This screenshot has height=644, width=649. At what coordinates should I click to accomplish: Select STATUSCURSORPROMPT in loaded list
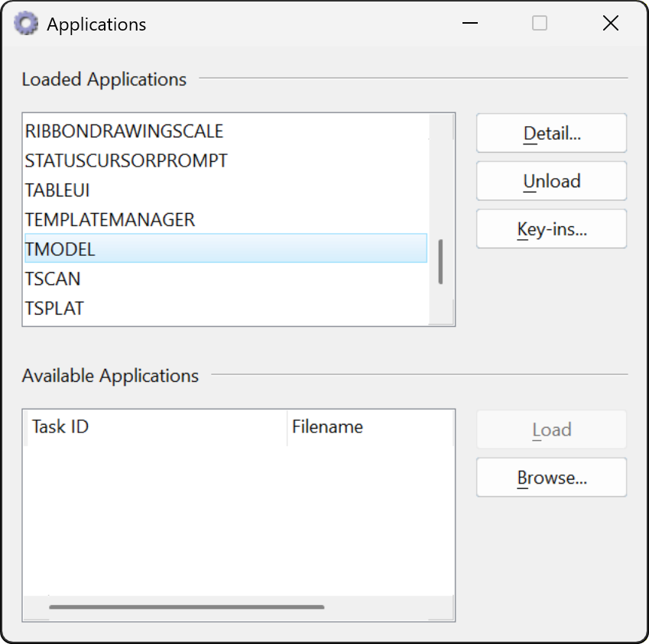pyautogui.click(x=226, y=160)
